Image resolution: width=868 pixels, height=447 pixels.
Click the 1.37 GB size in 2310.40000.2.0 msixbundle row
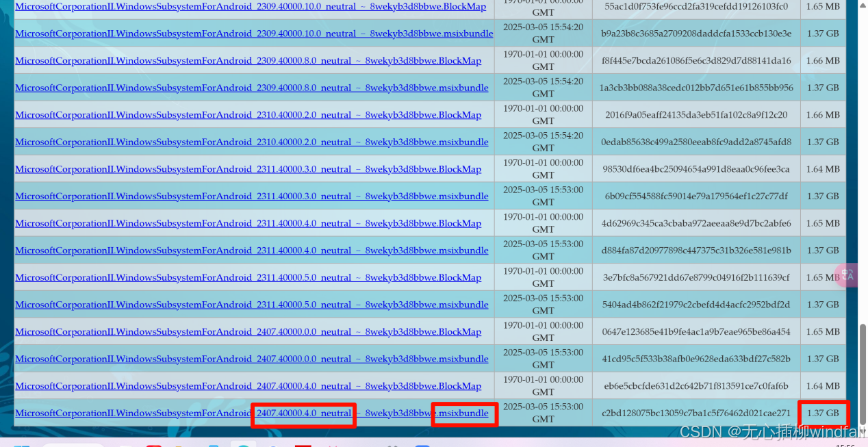[x=823, y=142]
